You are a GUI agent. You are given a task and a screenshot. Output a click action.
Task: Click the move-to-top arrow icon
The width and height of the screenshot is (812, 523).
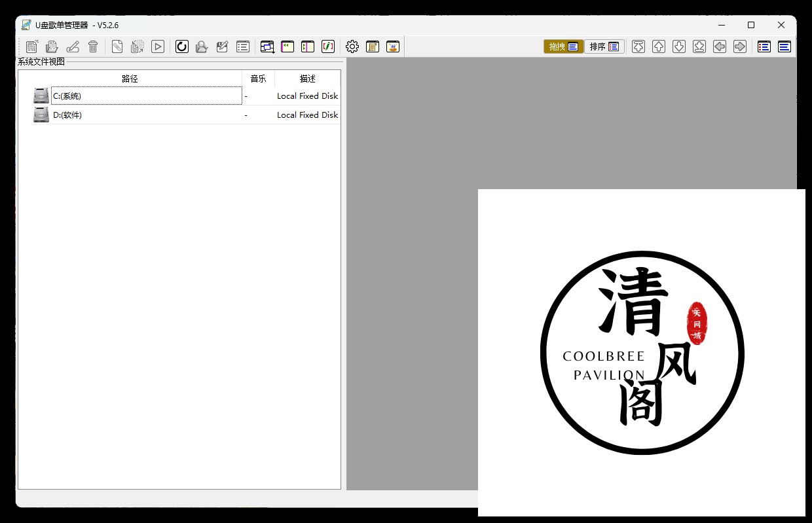638,46
